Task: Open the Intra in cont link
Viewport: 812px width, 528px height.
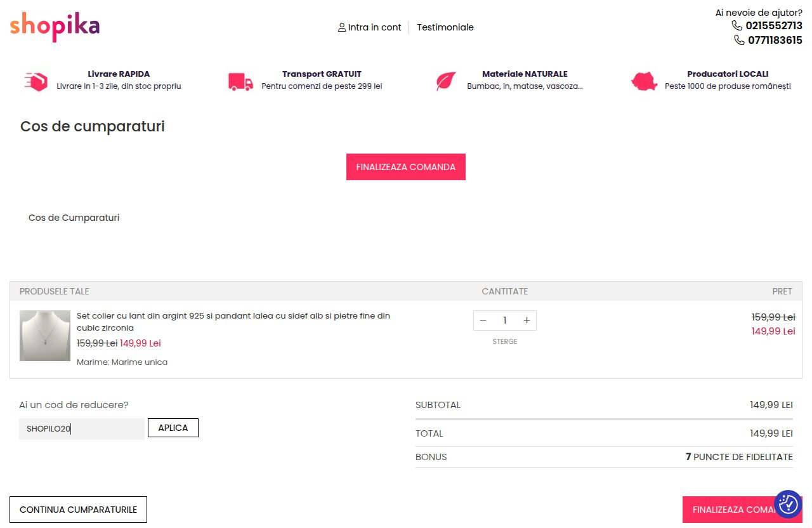Action: (374, 27)
